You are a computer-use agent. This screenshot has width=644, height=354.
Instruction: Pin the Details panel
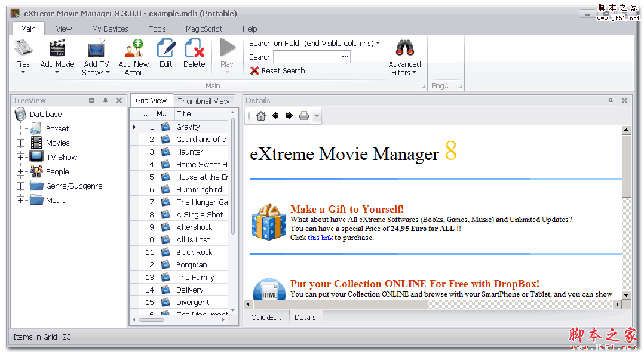611,100
